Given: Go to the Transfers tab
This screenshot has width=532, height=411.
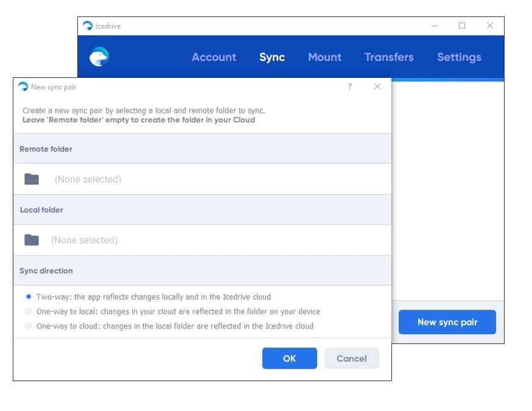Looking at the screenshot, I should pyautogui.click(x=389, y=57).
